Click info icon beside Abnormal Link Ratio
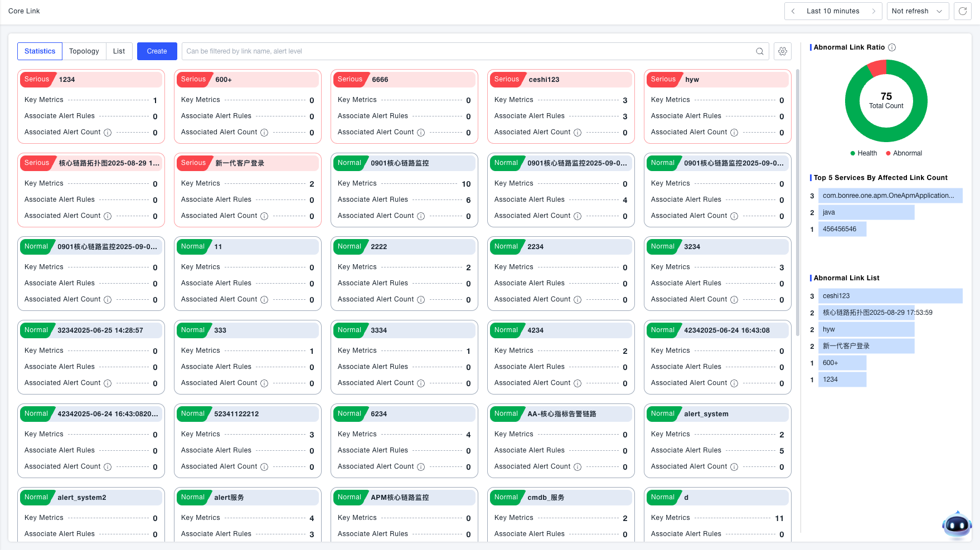The width and height of the screenshot is (980, 550). click(892, 47)
